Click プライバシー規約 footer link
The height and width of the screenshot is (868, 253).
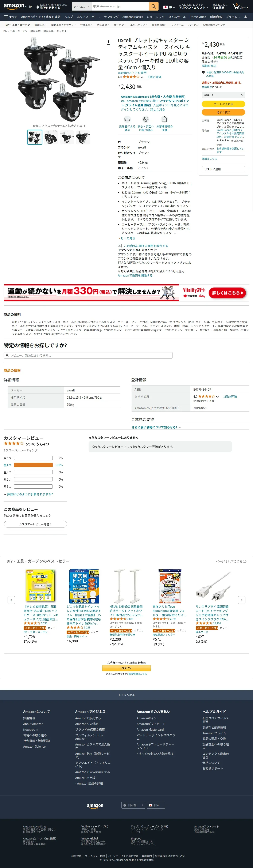click(x=95, y=856)
